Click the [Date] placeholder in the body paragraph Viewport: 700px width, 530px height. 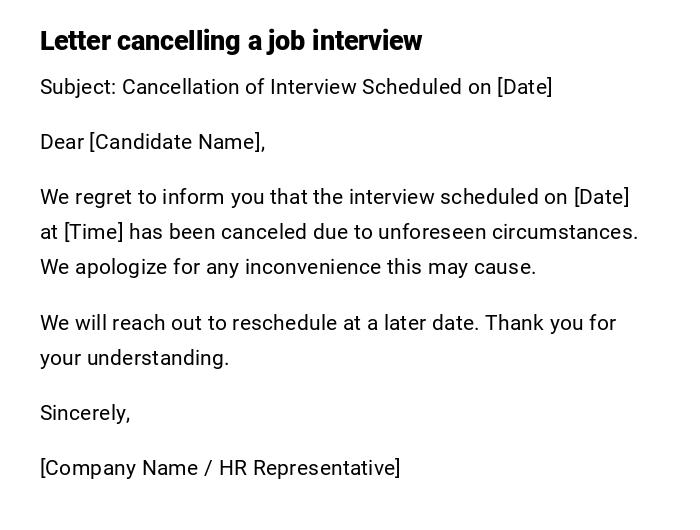[x=601, y=197]
